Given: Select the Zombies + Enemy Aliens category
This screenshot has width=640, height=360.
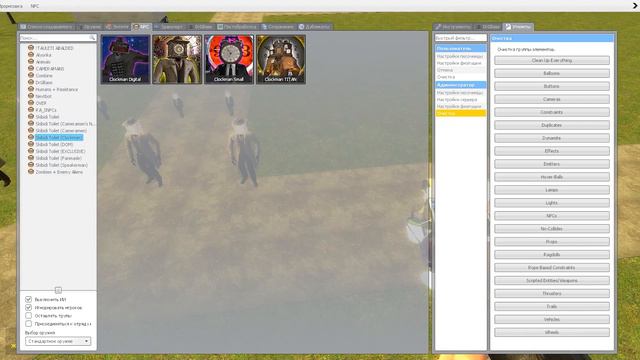Looking at the screenshot, I should tap(59, 172).
